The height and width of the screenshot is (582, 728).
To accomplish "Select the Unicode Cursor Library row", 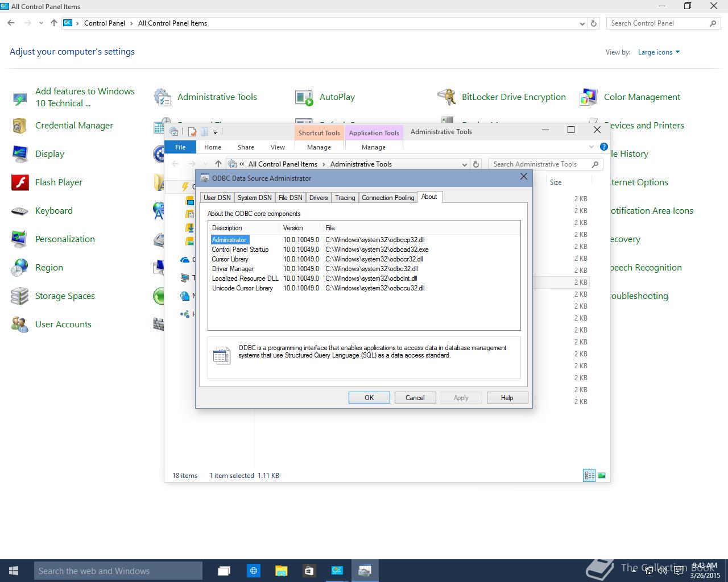I will point(364,288).
